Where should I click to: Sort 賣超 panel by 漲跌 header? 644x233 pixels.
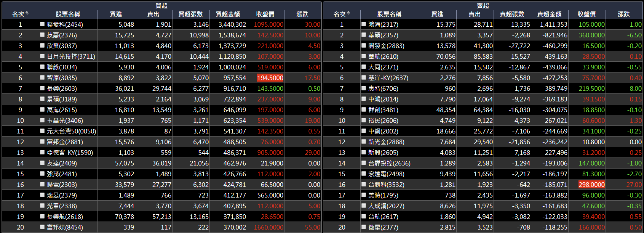click(624, 14)
